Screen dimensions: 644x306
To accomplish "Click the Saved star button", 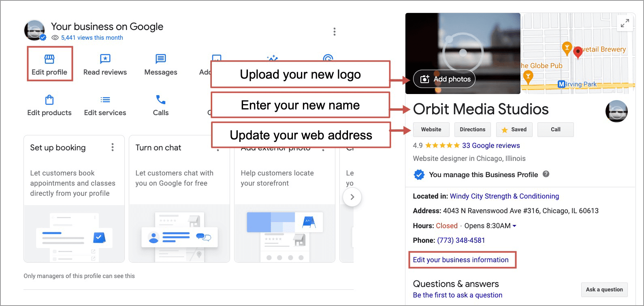I will (x=514, y=130).
